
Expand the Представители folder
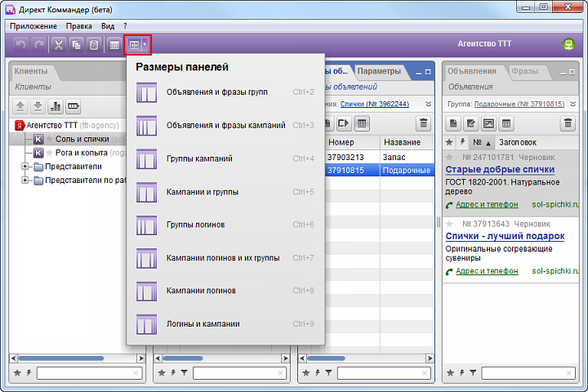point(24,166)
